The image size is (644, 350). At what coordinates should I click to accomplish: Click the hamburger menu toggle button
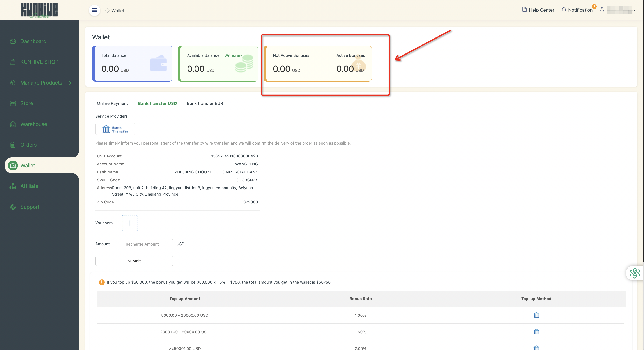(x=94, y=10)
